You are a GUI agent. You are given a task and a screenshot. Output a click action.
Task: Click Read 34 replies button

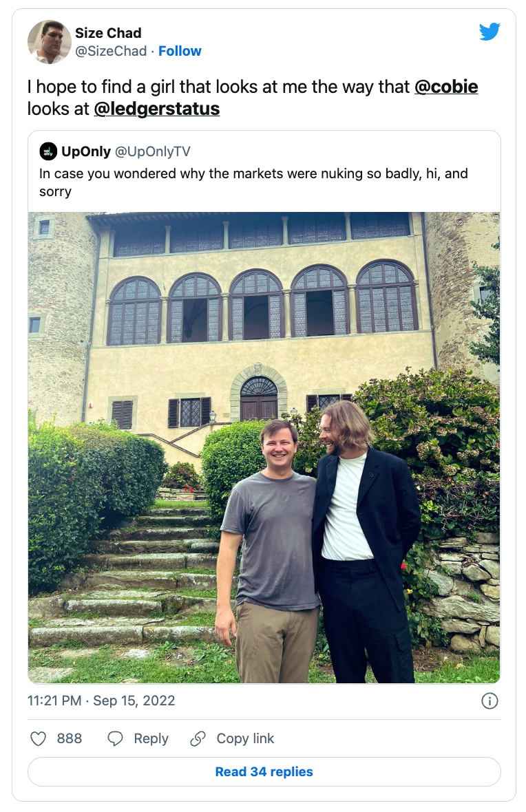(x=264, y=771)
